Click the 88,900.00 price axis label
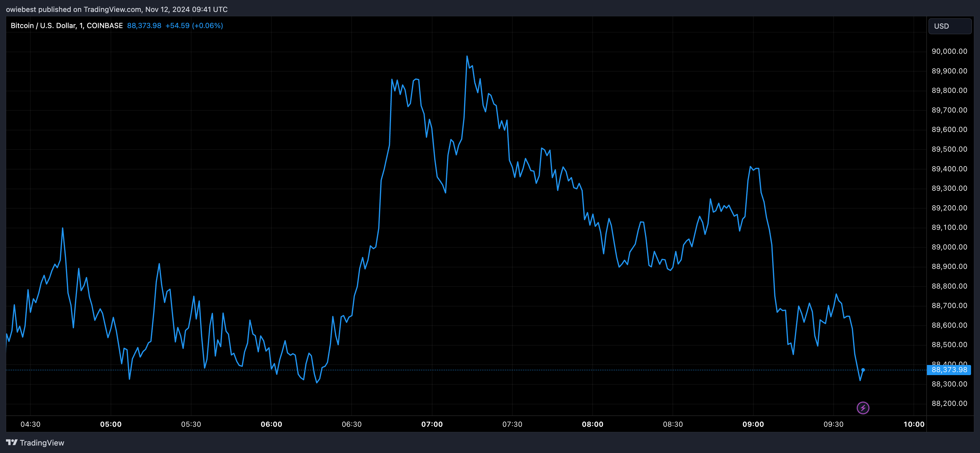Image resolution: width=980 pixels, height=453 pixels. [949, 266]
